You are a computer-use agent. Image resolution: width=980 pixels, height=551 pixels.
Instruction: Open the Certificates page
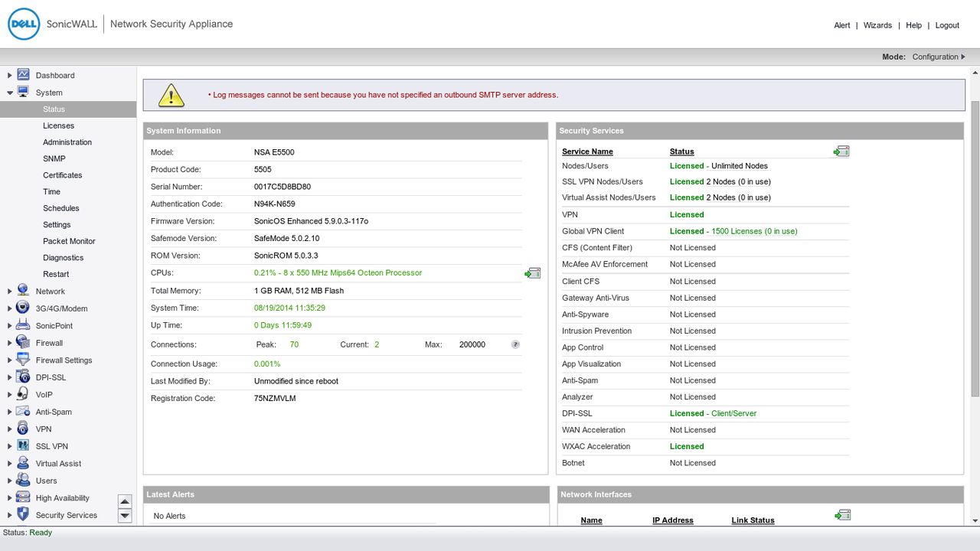click(x=63, y=175)
